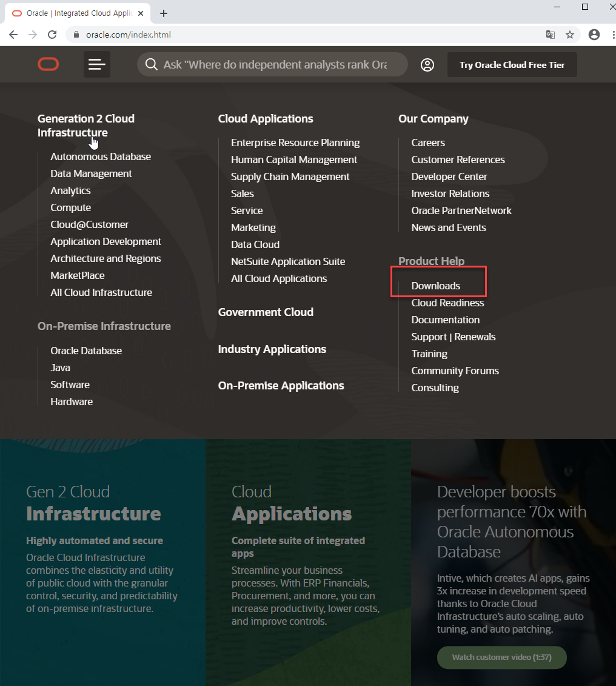
Task: Open the Downloads link
Action: point(435,286)
